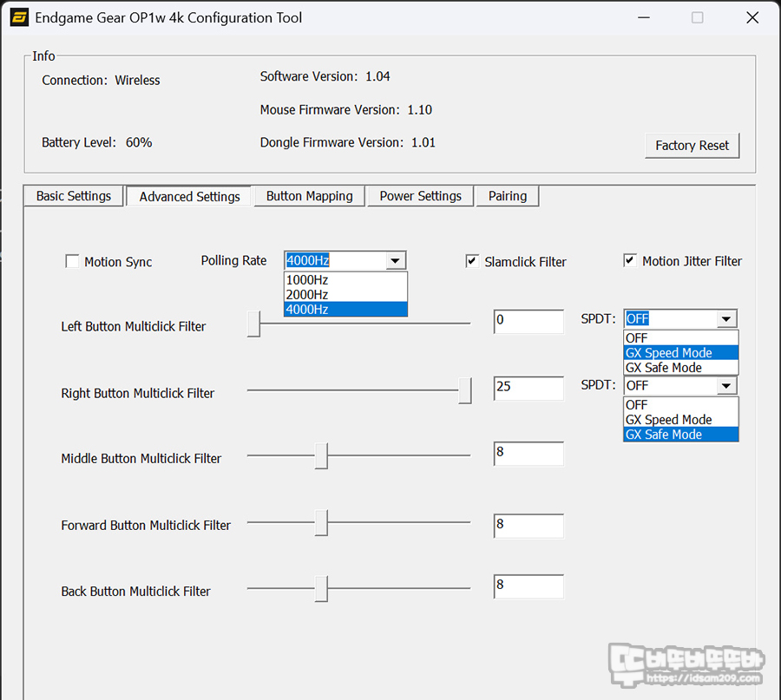Image resolution: width=781 pixels, height=700 pixels.
Task: Choose 2000Hz from the polling rate list
Action: (345, 295)
